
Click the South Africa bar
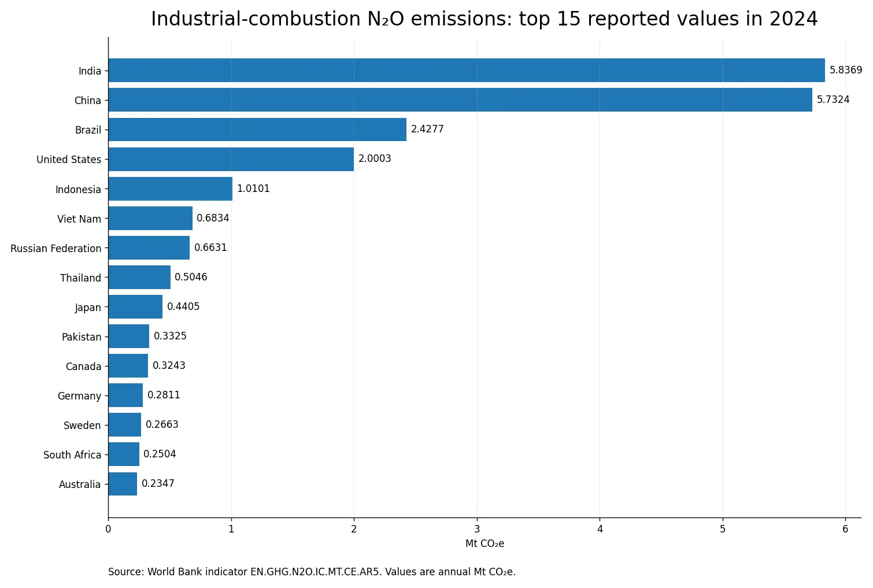124,454
